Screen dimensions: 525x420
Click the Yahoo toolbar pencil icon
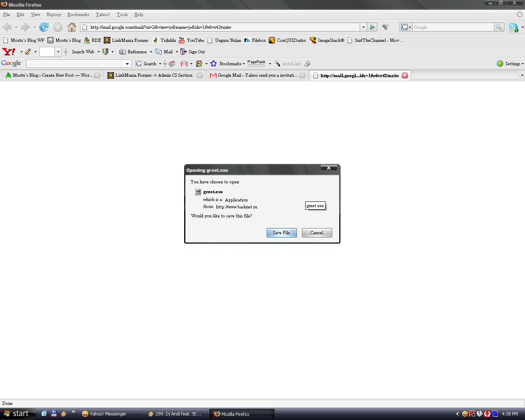(28, 52)
